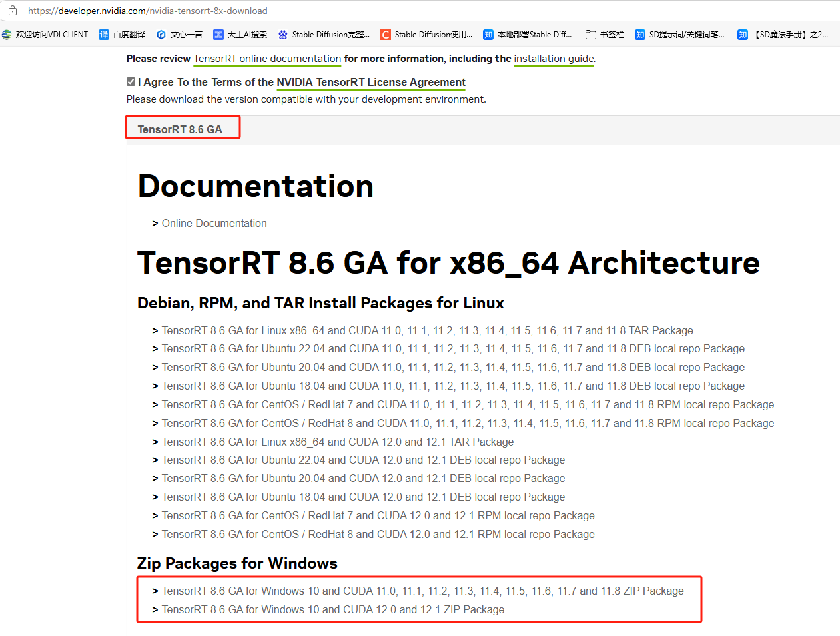Download CentOS / RedHat 7 CUDA 11.x RPM
Screen dimensions: 840x636
pyautogui.click(x=468, y=405)
